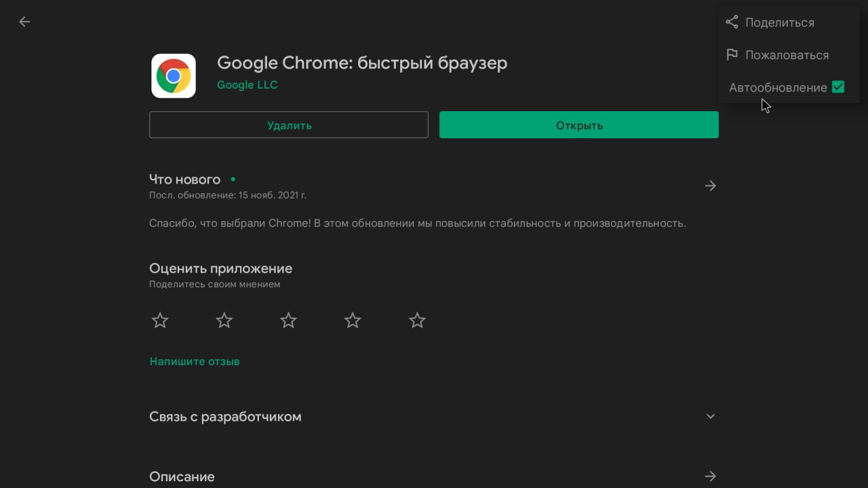The height and width of the screenshot is (488, 868).
Task: Click the flag icon next to Пожаловаться
Action: click(732, 55)
